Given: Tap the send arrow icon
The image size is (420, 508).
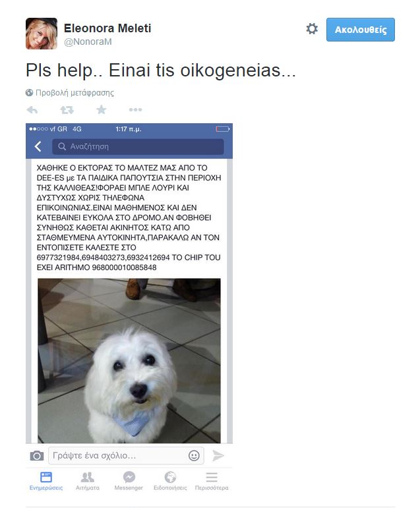Looking at the screenshot, I should [218, 455].
